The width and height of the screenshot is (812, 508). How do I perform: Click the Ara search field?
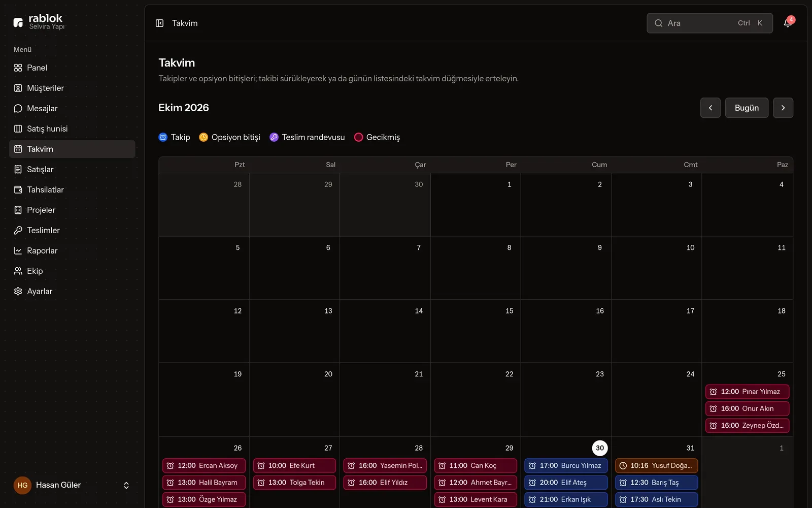pos(709,23)
